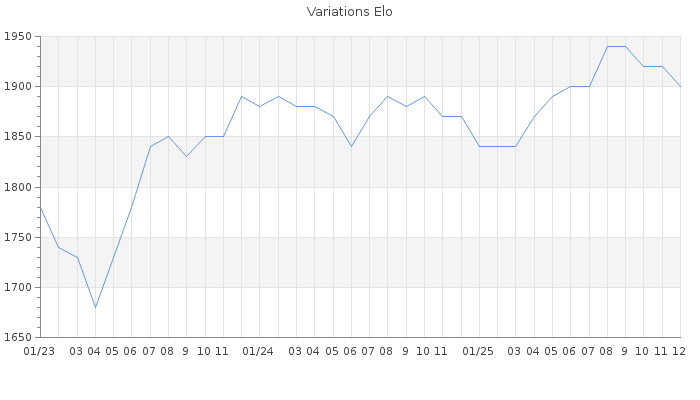Click the 1840 dip point in mid-2024
Viewport: 700px width, 400px height.
tap(351, 147)
